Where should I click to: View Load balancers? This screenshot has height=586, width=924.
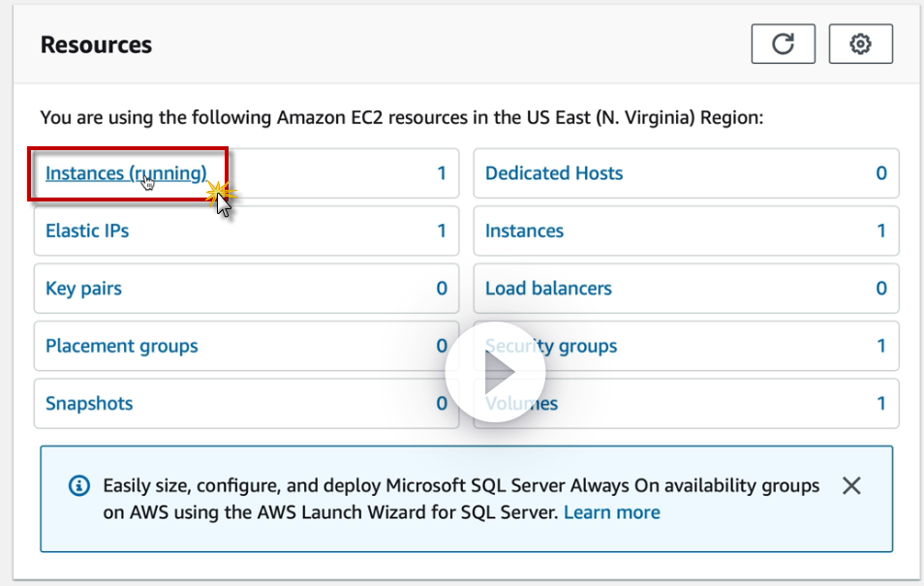pos(548,289)
